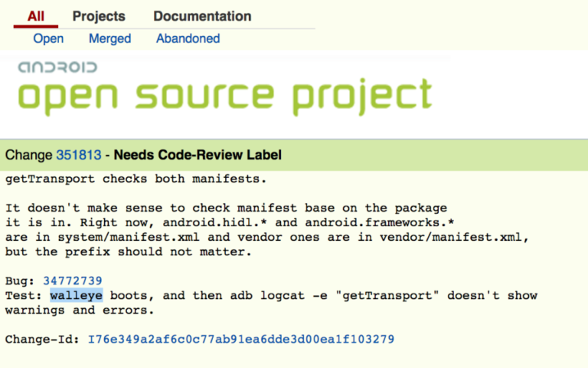This screenshot has height=368, width=588.
Task: Click the Change-Id hash link
Action: [x=241, y=338]
